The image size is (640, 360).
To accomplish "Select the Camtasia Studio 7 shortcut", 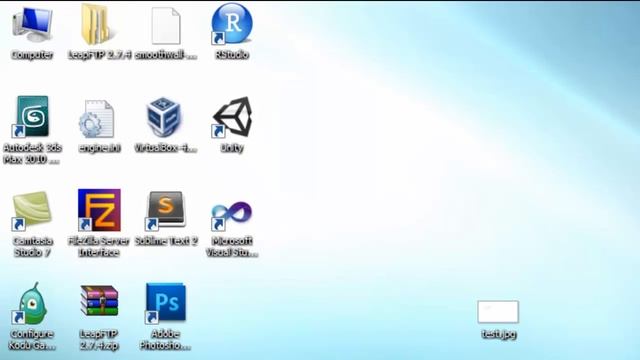I will [31, 211].
